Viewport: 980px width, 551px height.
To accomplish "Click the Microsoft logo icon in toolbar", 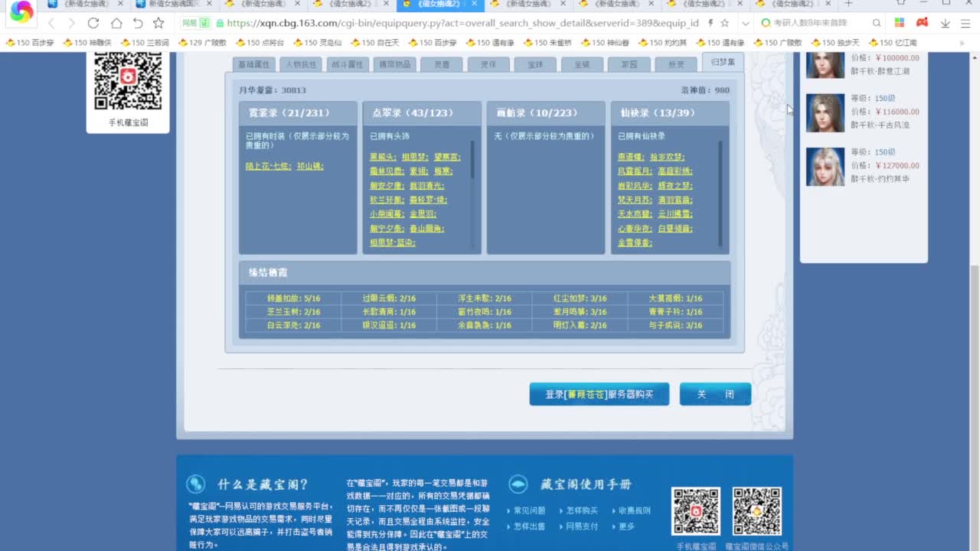I will (900, 23).
